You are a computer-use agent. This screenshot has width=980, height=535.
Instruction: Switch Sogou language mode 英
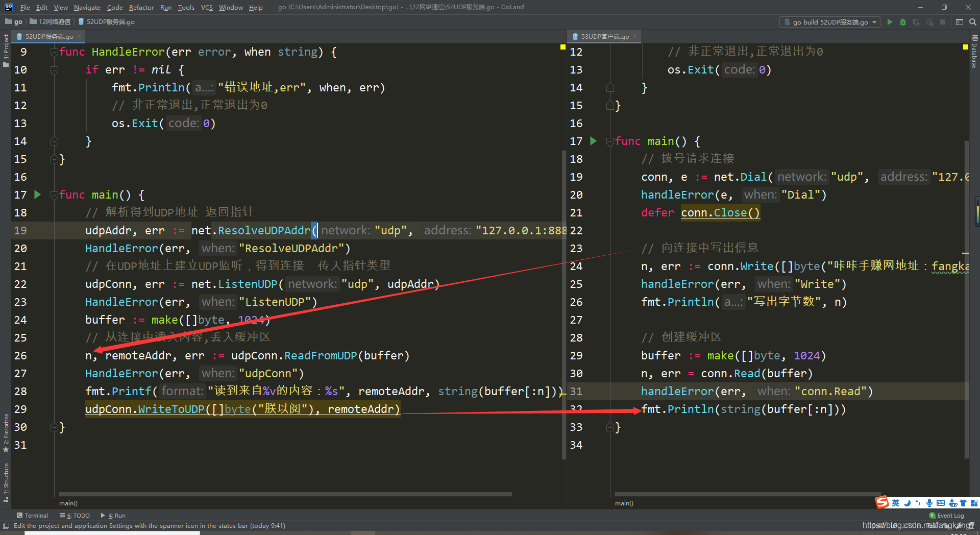click(x=896, y=503)
